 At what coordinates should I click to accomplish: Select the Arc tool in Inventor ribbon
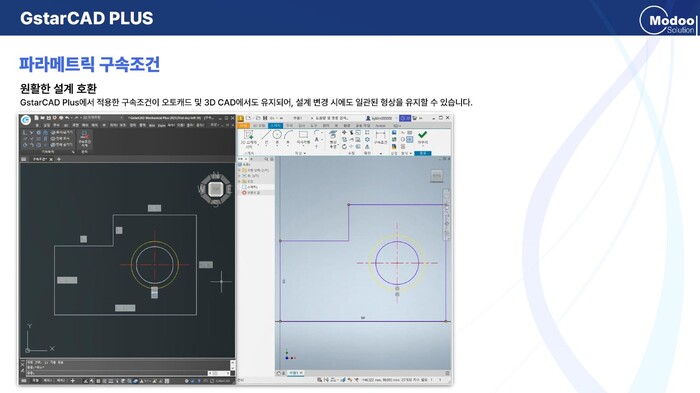point(288,137)
